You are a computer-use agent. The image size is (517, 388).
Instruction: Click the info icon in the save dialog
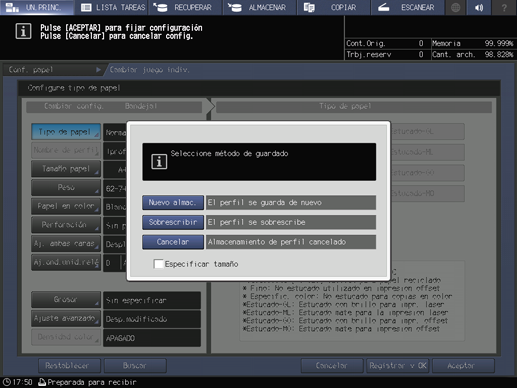tap(159, 162)
